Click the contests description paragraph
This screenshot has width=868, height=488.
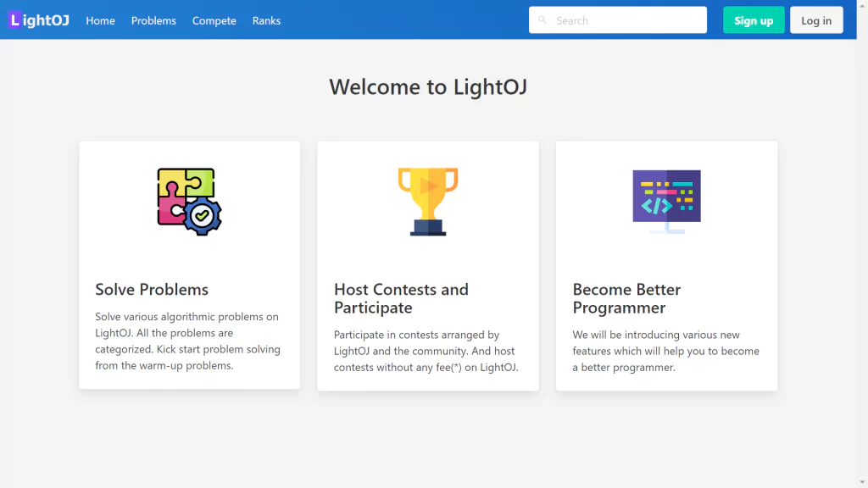[426, 351]
